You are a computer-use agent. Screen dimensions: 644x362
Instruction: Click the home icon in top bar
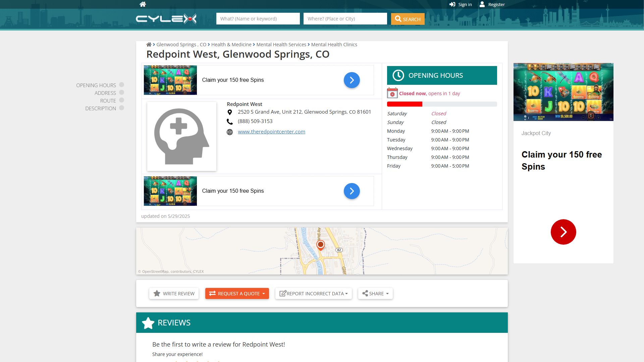143,4
